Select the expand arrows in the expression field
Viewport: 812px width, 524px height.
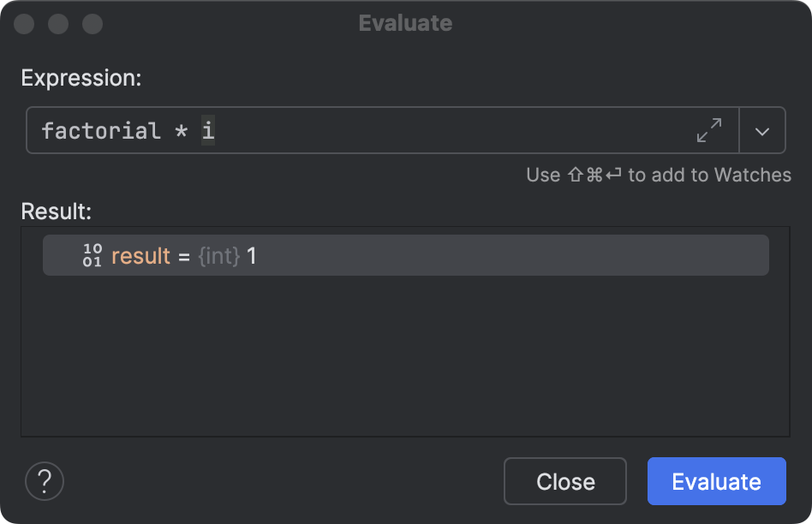[708, 130]
